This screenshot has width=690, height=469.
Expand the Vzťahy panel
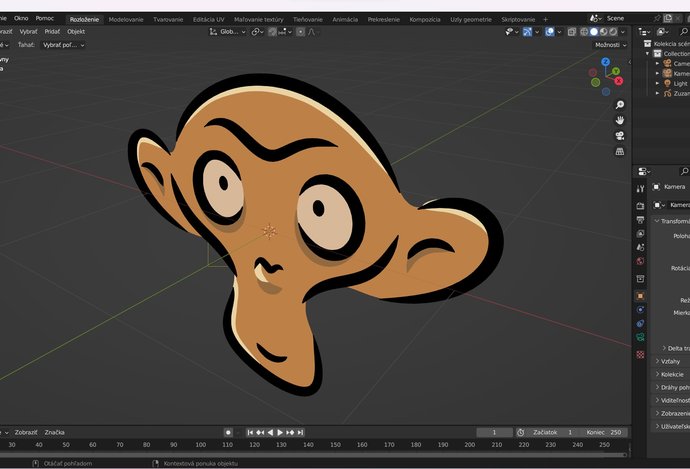[670, 361]
